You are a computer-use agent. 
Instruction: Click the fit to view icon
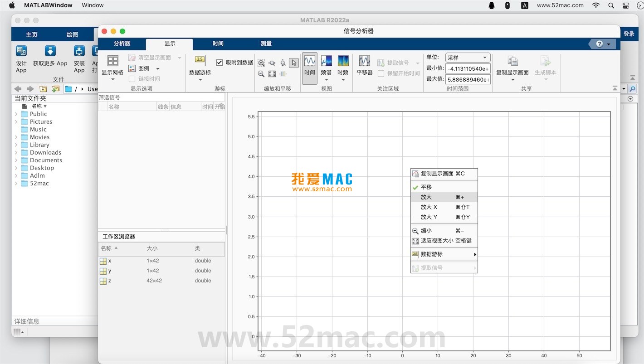coord(272,74)
